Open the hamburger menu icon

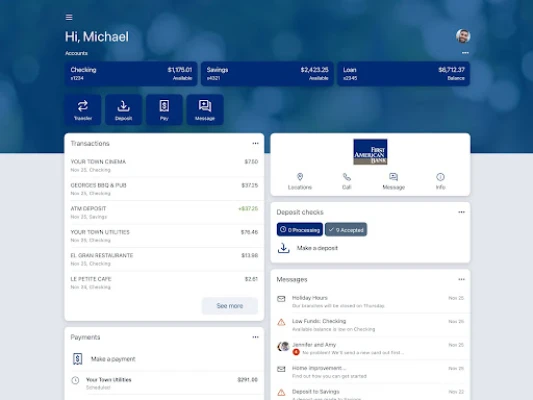pos(69,17)
